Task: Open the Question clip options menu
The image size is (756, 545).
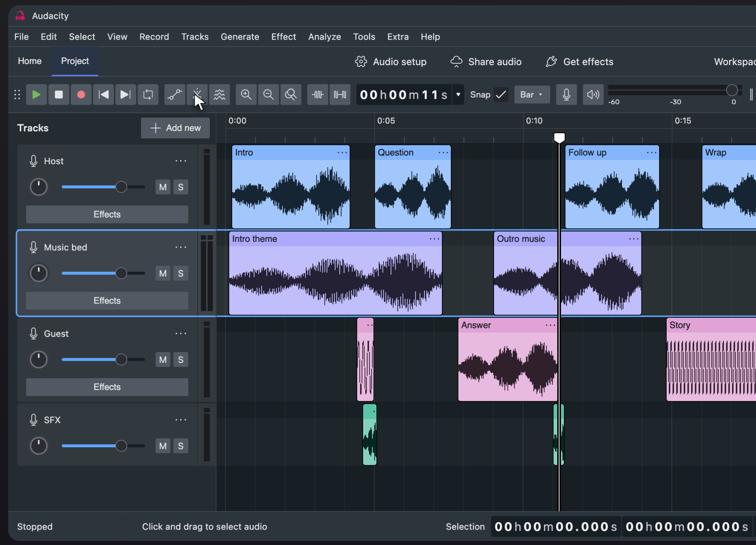Action: pyautogui.click(x=443, y=153)
